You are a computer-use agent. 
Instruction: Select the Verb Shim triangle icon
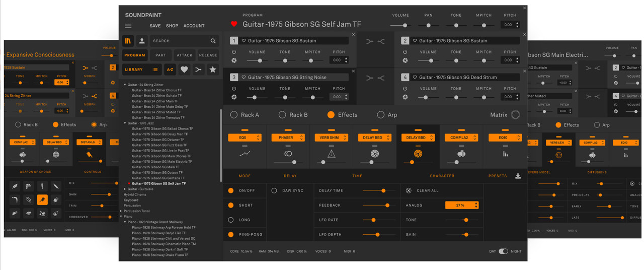pyautogui.click(x=332, y=154)
